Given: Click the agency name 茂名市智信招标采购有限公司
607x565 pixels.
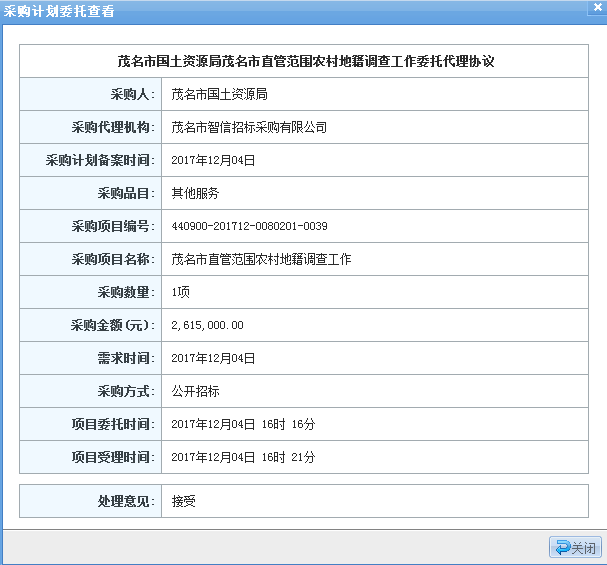Looking at the screenshot, I should [249, 127].
